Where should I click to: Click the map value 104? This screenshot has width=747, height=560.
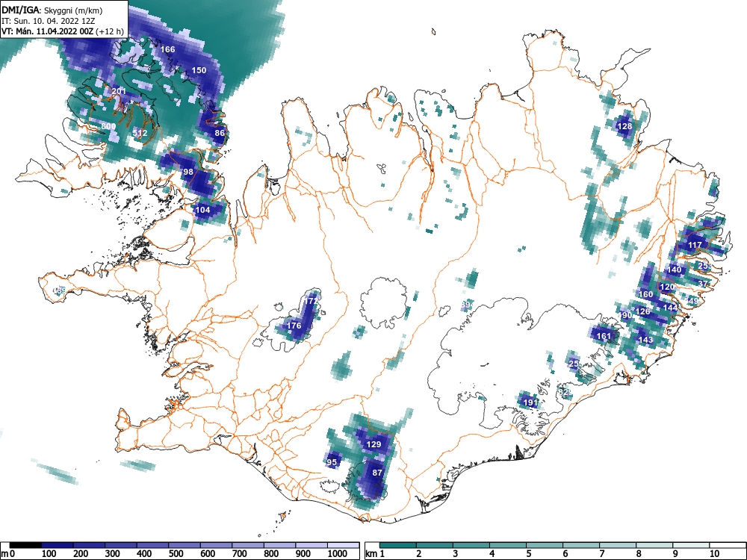click(x=202, y=210)
